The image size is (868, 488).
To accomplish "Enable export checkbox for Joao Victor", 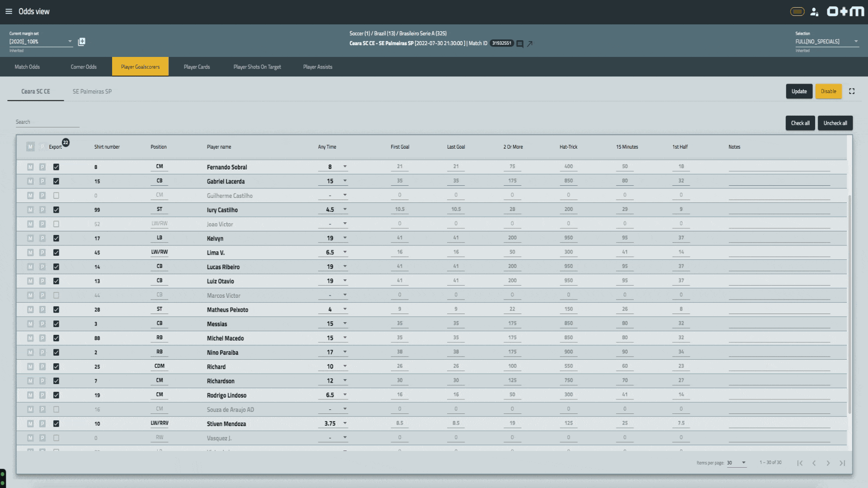I will 56,224.
